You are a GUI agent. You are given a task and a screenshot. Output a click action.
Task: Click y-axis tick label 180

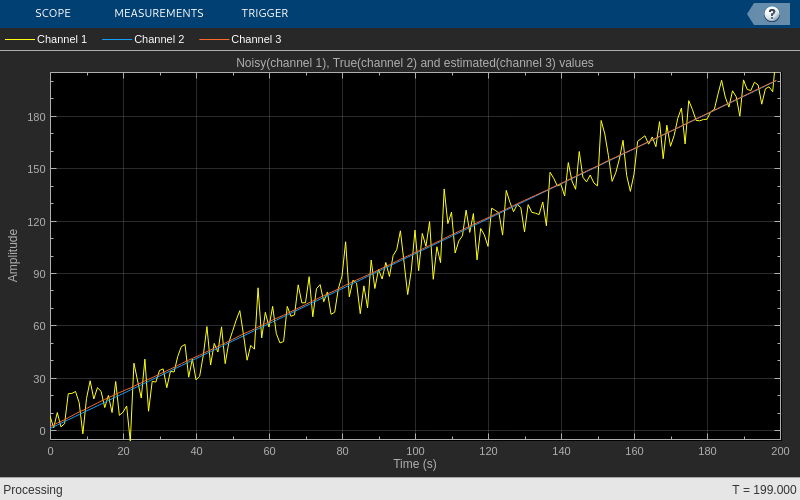tap(36, 117)
